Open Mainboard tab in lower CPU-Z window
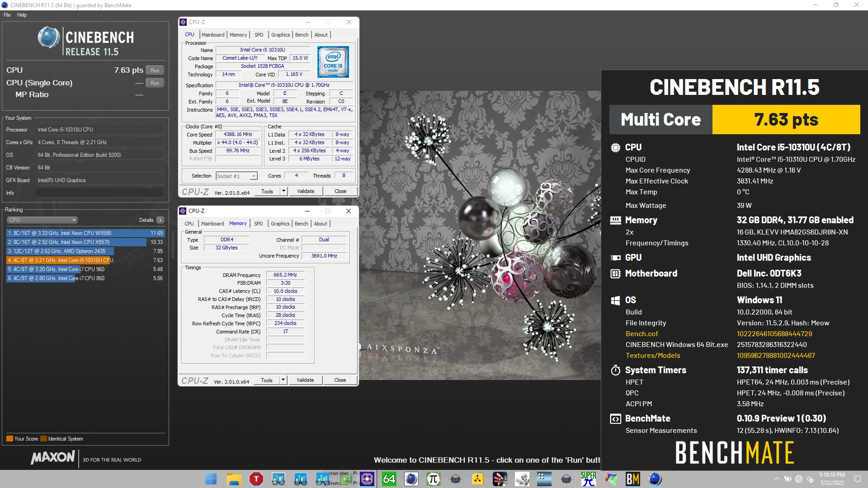 [x=212, y=224]
